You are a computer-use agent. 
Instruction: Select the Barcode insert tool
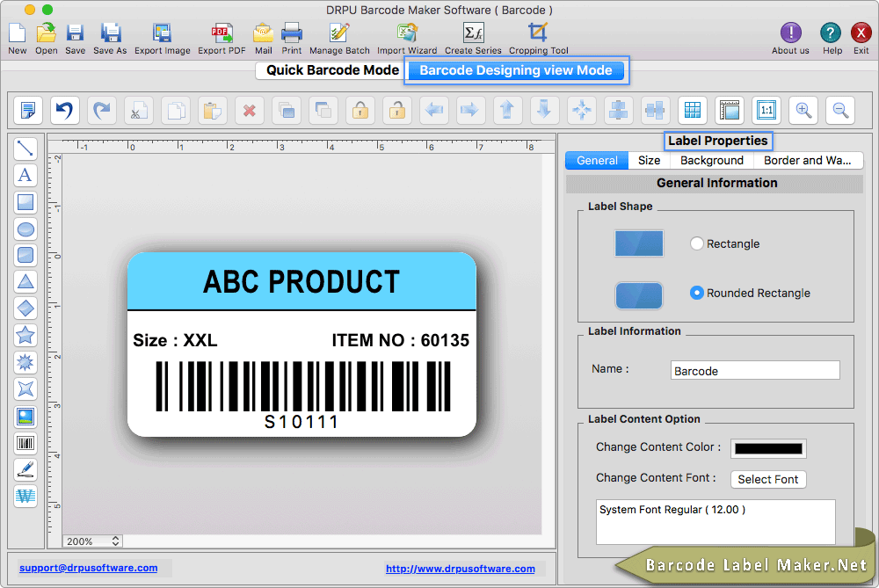[x=25, y=443]
